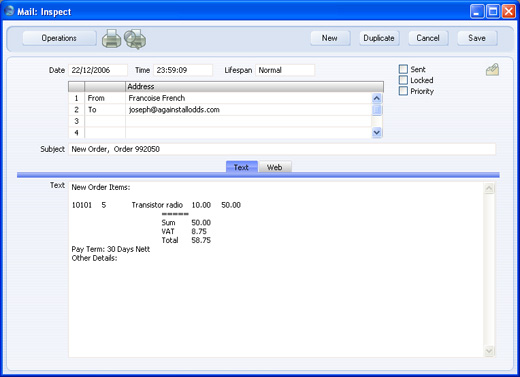Click the Date field showing 22/12/2006
Screen dimensions: 520x377
[x=98, y=70]
